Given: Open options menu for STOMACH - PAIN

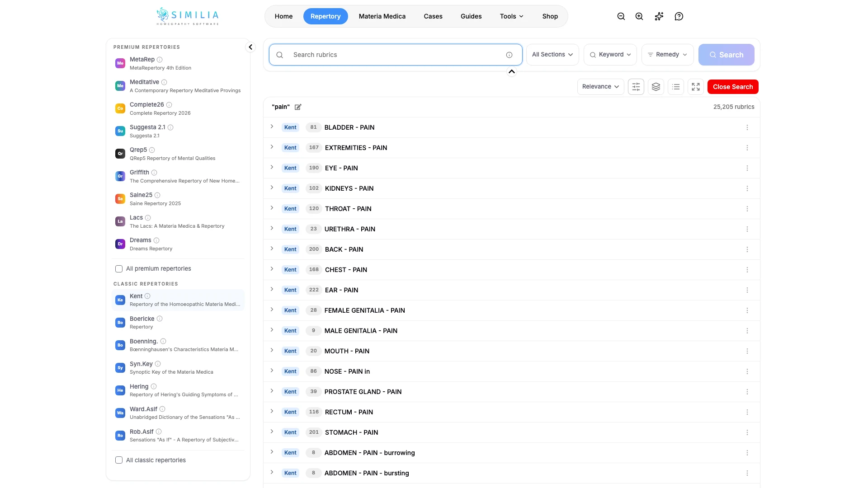Looking at the screenshot, I should pyautogui.click(x=747, y=432).
